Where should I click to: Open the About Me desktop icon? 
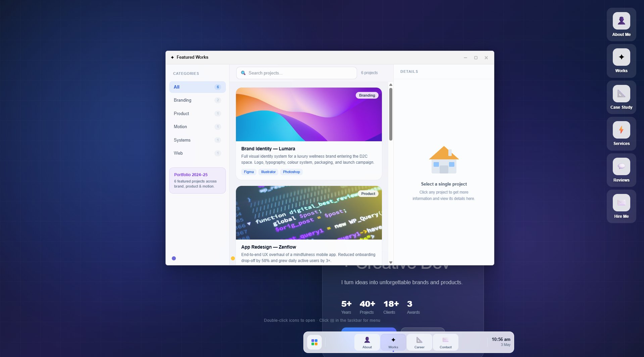click(621, 24)
